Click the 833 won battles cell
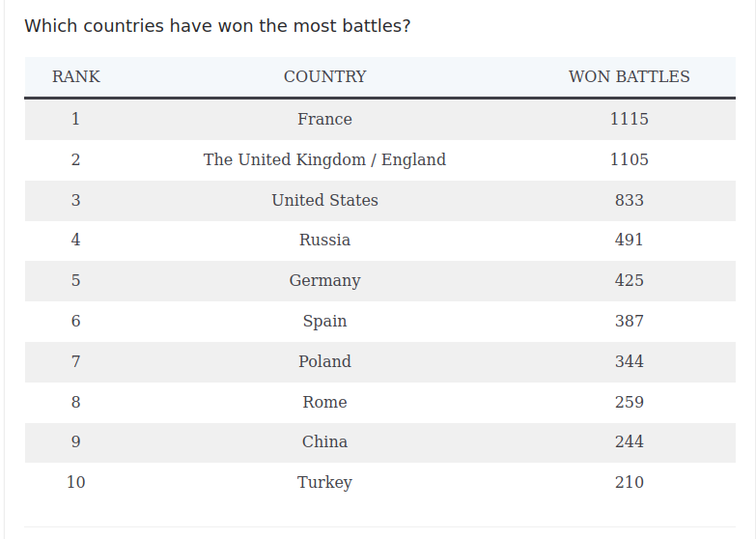The image size is (756, 539). click(x=629, y=201)
